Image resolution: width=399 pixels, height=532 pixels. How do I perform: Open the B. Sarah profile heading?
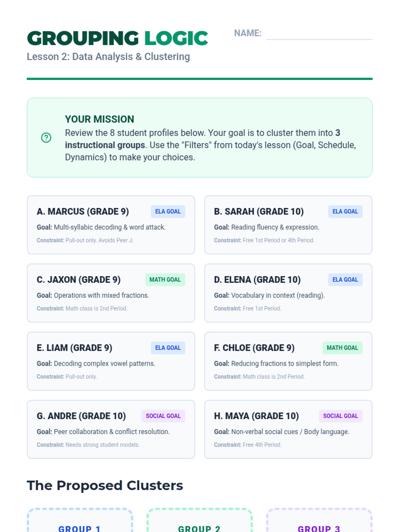coord(259,211)
